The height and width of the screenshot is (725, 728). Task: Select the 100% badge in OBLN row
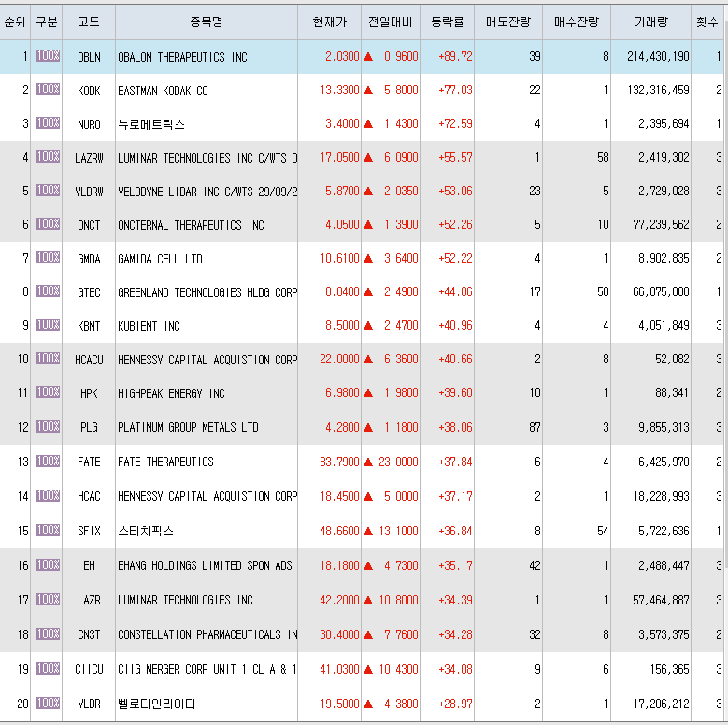[48, 56]
